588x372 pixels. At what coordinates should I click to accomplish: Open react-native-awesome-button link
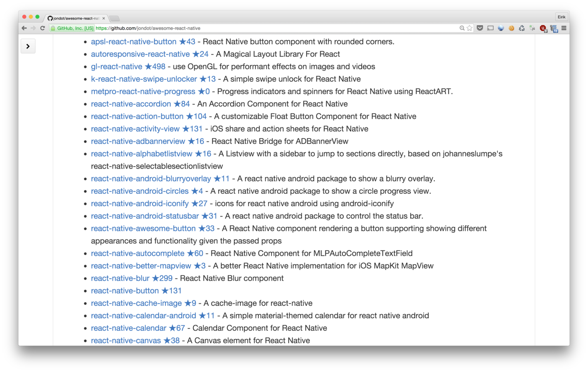153,228
